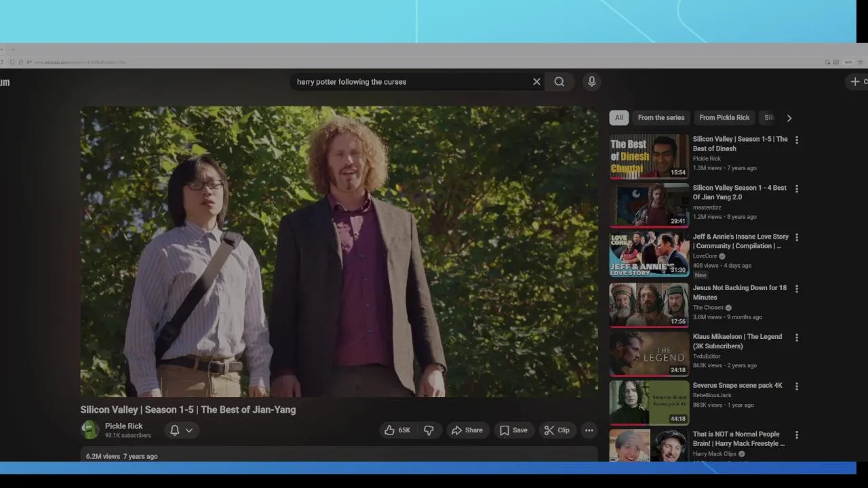Dislike the video with thumbs down
The image size is (868, 488).
pyautogui.click(x=429, y=430)
